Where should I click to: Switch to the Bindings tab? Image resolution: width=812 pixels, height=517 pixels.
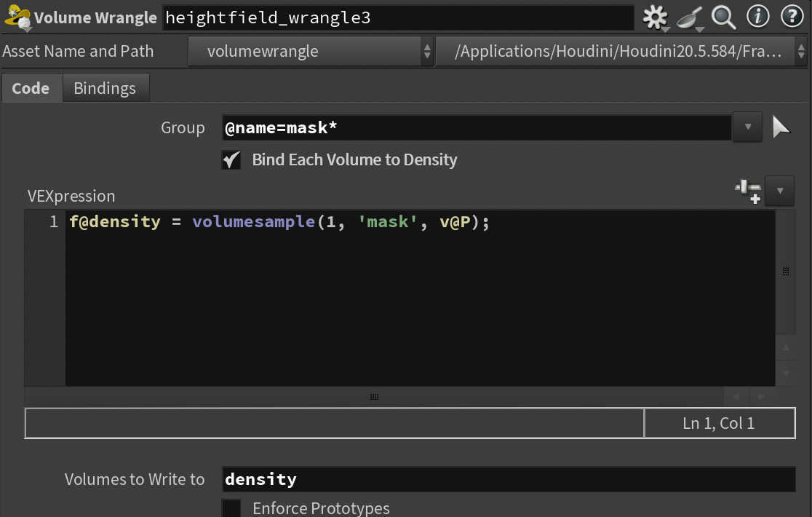[105, 88]
